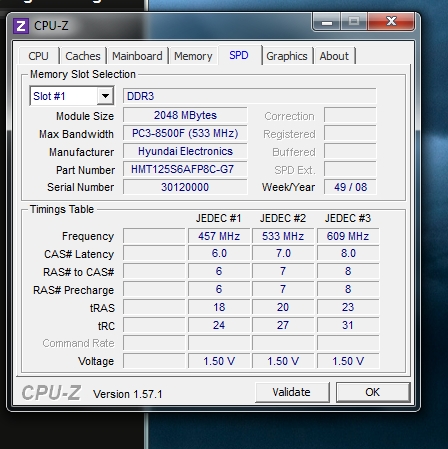Click the JEDEC #1 voltage 1.50 V

219,361
